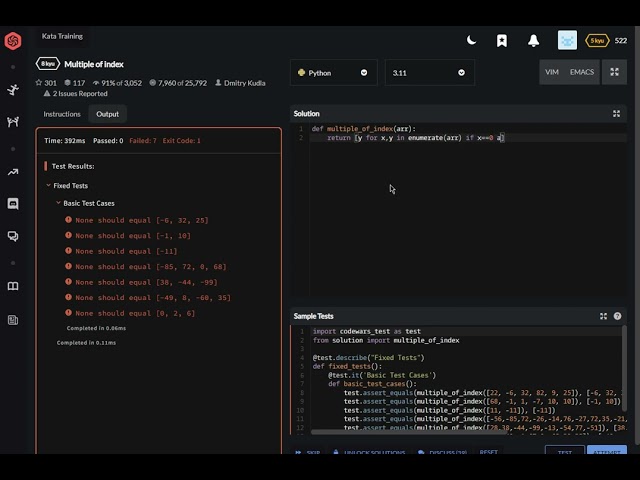Image resolution: width=640 pixels, height=480 pixels.
Task: Switch to the Instructions tab
Action: [62, 114]
